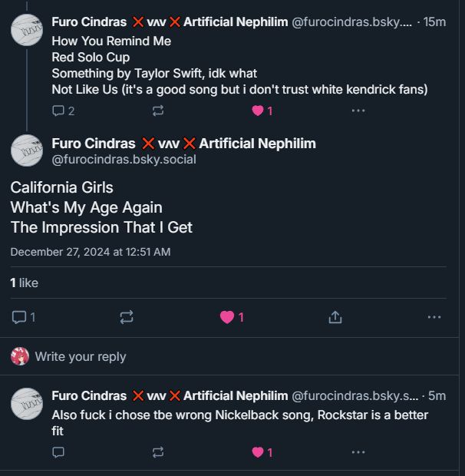
Task: Share the California Girls post
Action: pos(335,317)
